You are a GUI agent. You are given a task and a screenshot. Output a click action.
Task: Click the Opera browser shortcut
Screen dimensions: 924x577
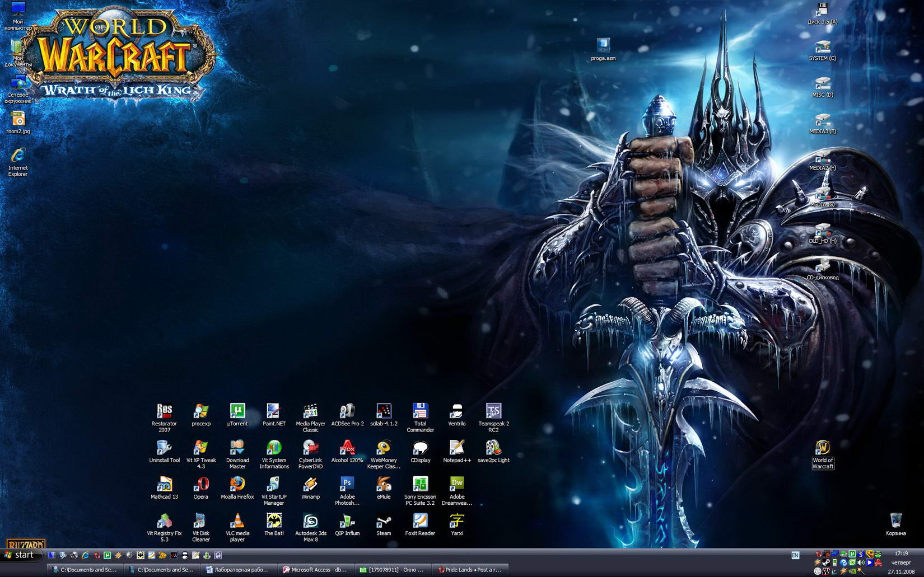point(201,485)
